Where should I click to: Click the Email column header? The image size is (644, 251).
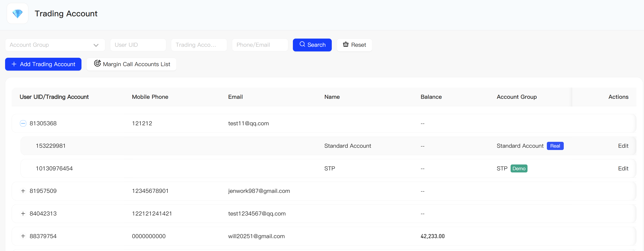235,97
